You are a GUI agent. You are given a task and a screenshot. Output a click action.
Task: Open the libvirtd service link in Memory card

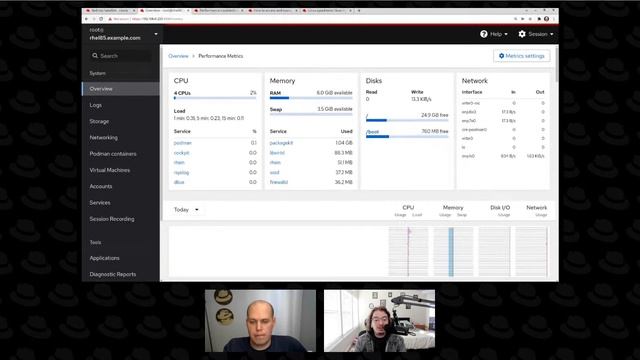[277, 153]
